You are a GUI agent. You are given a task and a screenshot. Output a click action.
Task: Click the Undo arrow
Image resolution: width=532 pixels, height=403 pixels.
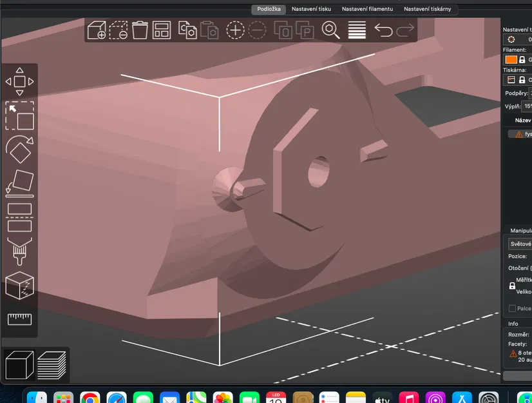pos(383,30)
